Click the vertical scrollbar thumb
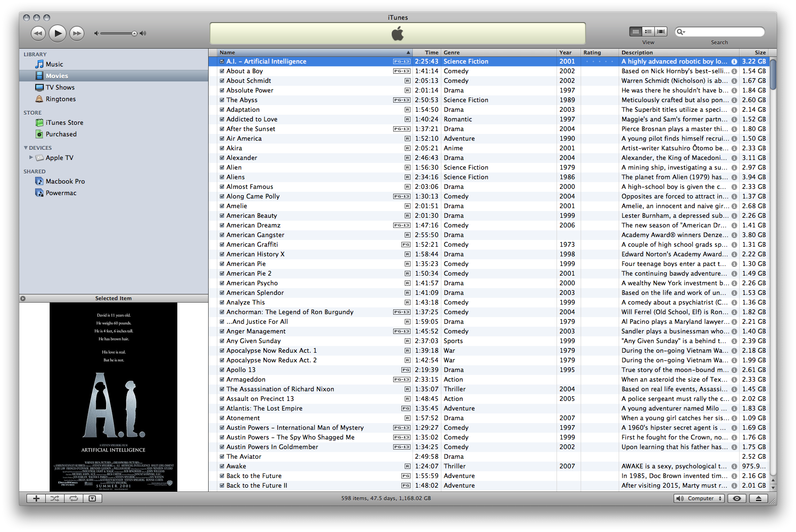This screenshot has width=796, height=532. (x=773, y=74)
